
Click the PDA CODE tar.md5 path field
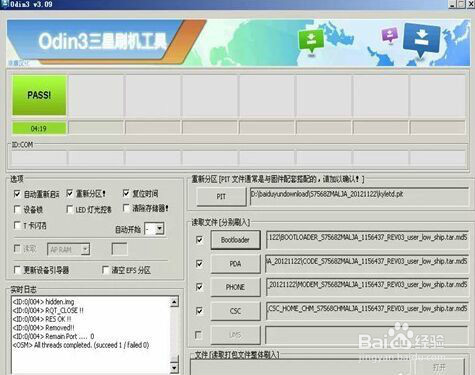pos(367,263)
